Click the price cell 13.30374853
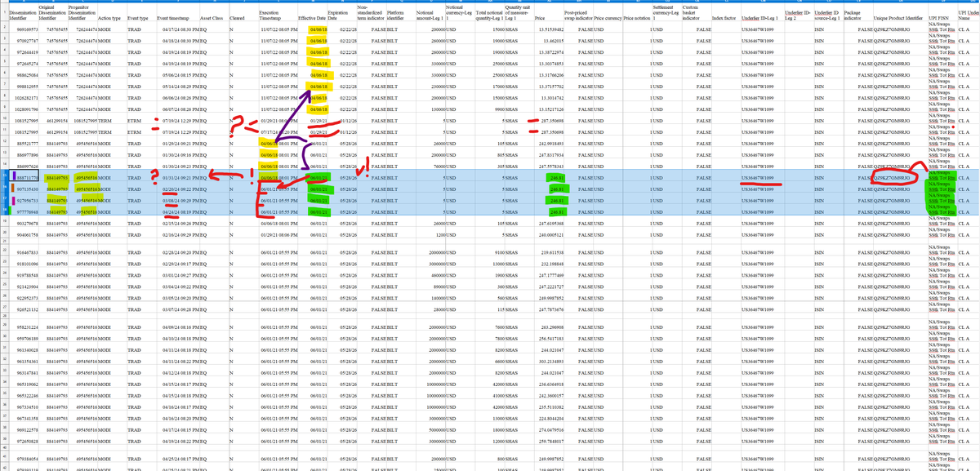The height and width of the screenshot is (471, 980). (x=550, y=62)
